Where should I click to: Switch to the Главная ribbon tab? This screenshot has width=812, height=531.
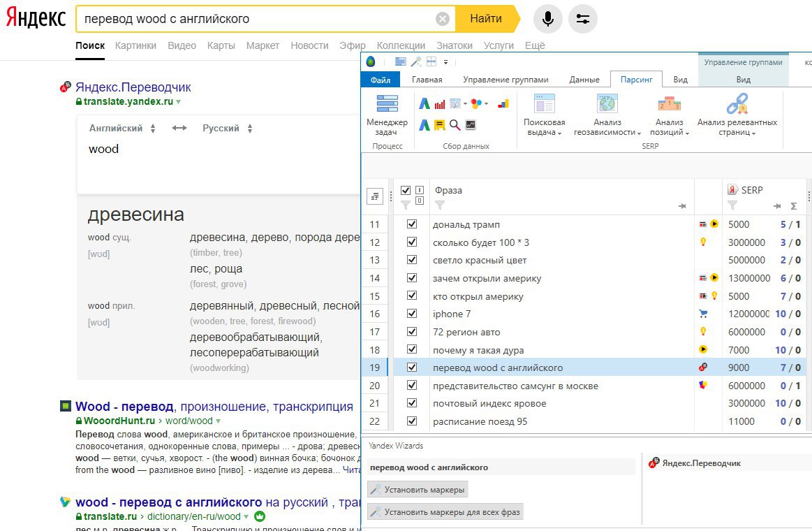coord(427,79)
